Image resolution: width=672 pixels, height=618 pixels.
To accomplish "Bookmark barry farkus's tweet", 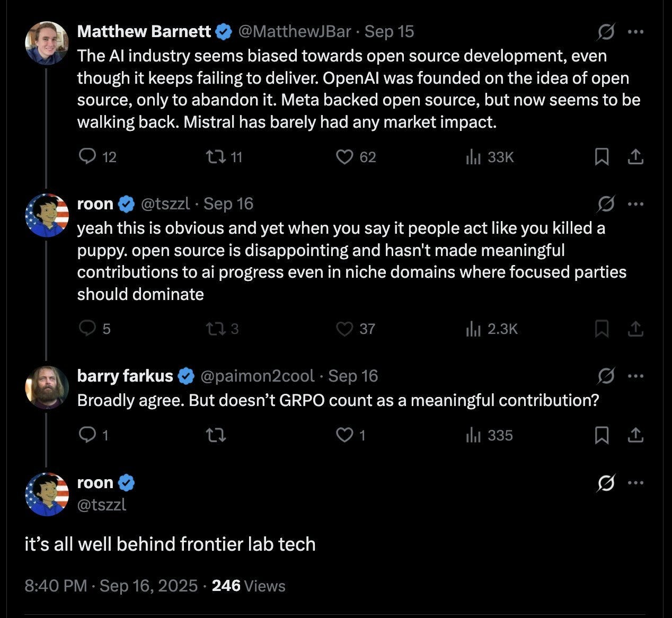I will (602, 435).
